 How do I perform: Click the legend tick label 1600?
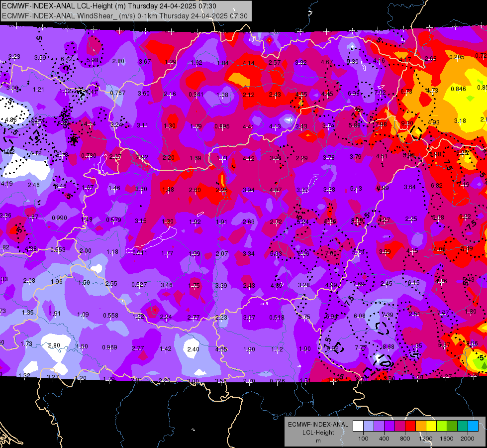(447, 439)
